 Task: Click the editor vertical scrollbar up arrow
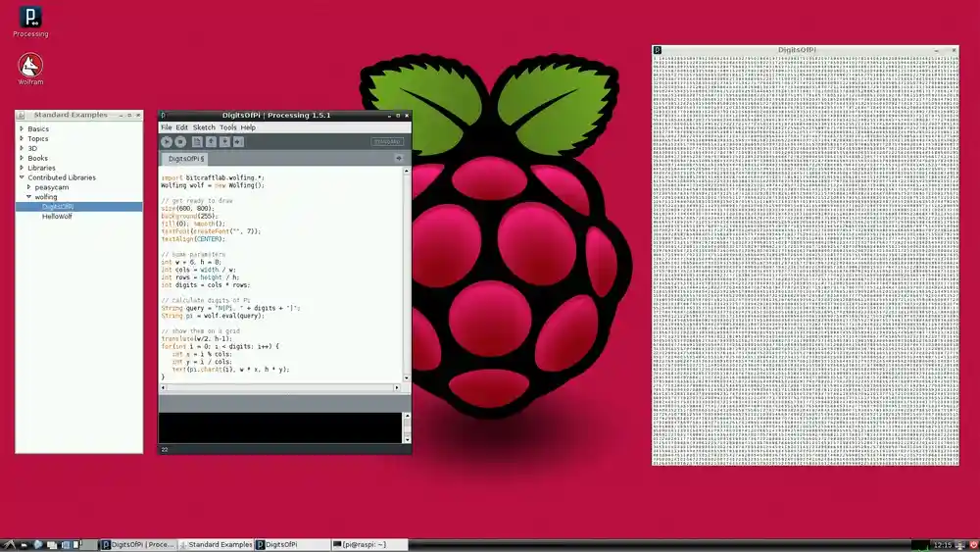pos(407,171)
